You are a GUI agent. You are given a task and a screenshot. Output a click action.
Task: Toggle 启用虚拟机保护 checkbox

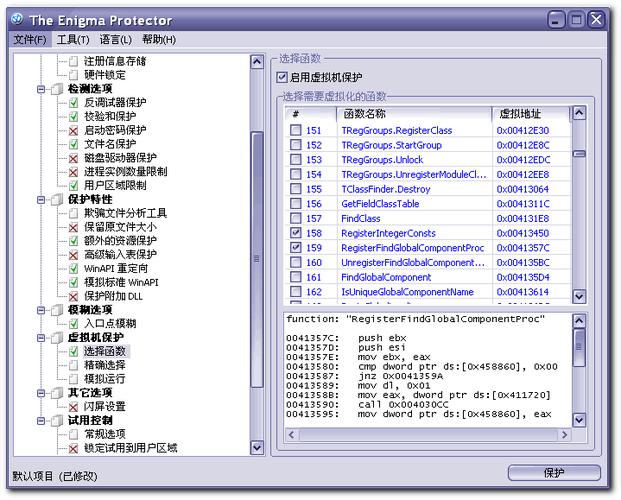[x=282, y=77]
